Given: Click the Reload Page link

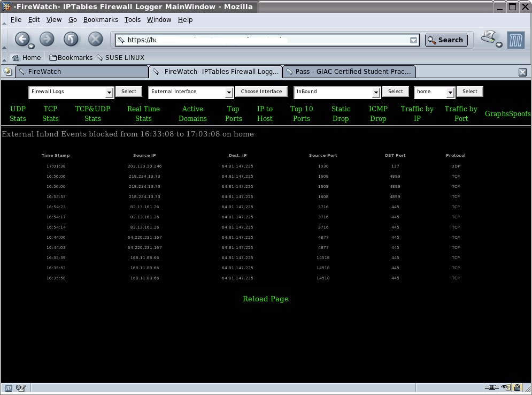Looking at the screenshot, I should pyautogui.click(x=265, y=299).
